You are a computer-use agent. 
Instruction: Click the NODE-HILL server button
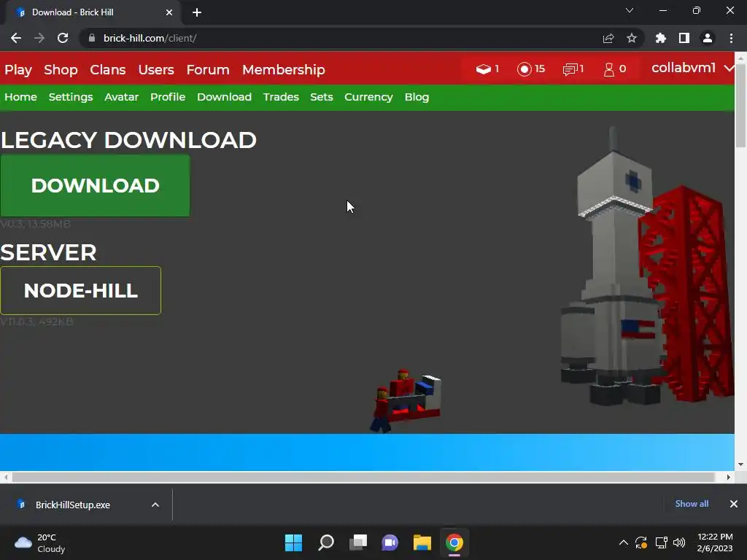pyautogui.click(x=81, y=290)
